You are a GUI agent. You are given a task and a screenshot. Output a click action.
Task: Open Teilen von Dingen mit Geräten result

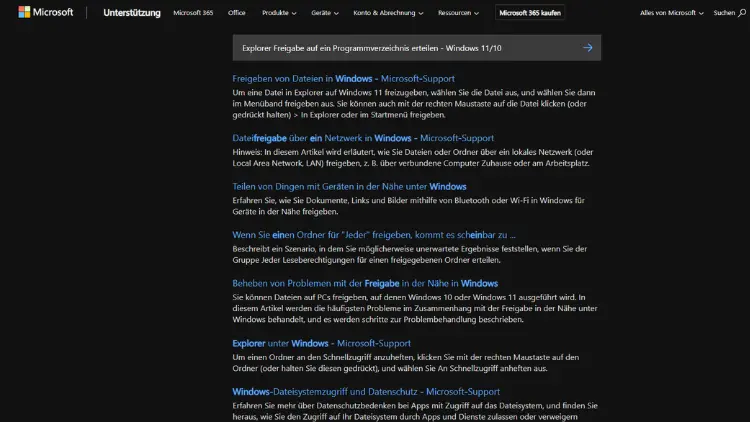point(349,187)
